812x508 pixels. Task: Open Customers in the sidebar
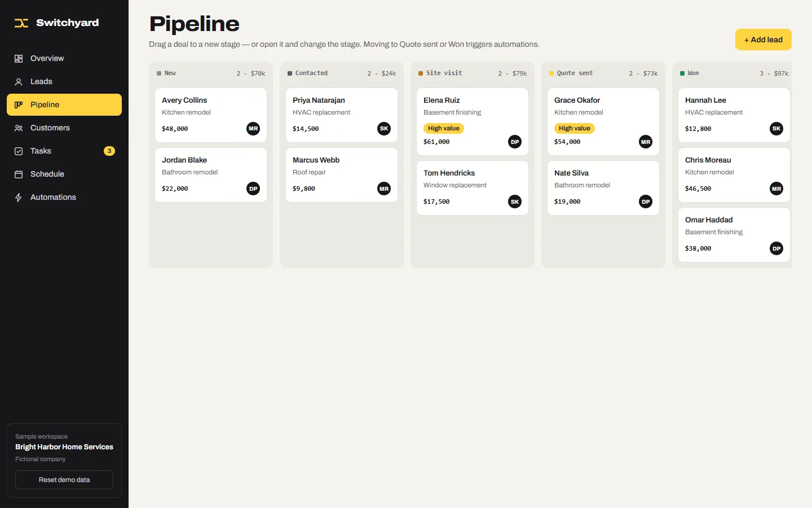[x=64, y=128]
